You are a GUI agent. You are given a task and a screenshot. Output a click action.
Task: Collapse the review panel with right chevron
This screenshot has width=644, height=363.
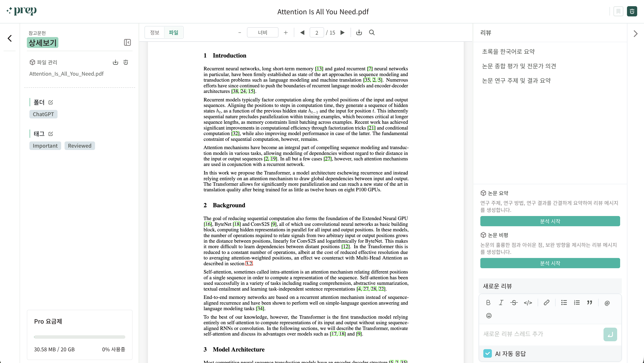point(635,34)
